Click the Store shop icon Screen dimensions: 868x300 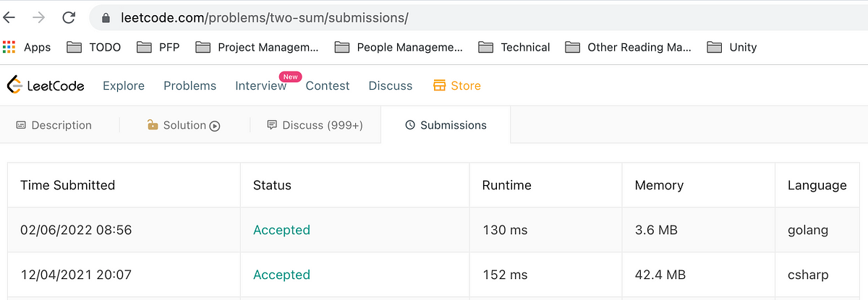pyautogui.click(x=439, y=85)
